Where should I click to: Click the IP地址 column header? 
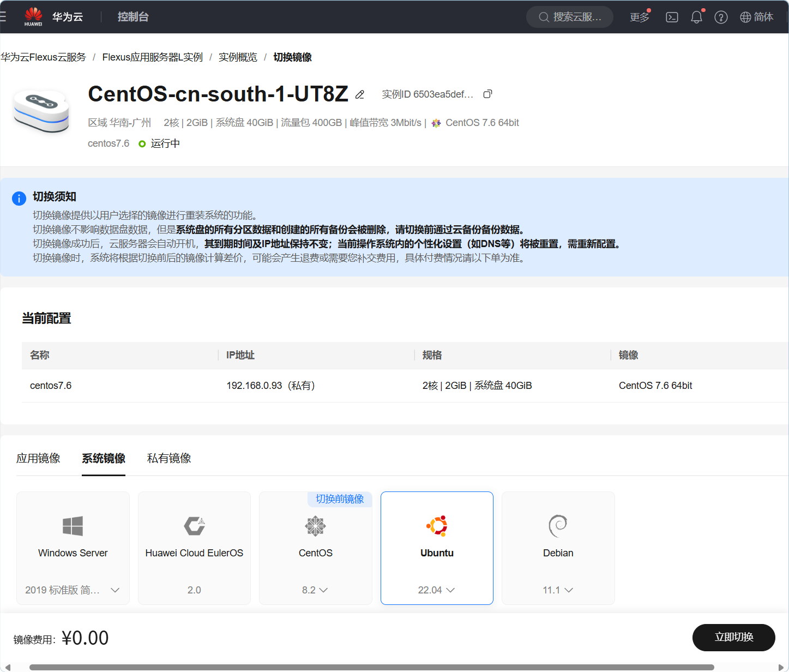pyautogui.click(x=240, y=355)
